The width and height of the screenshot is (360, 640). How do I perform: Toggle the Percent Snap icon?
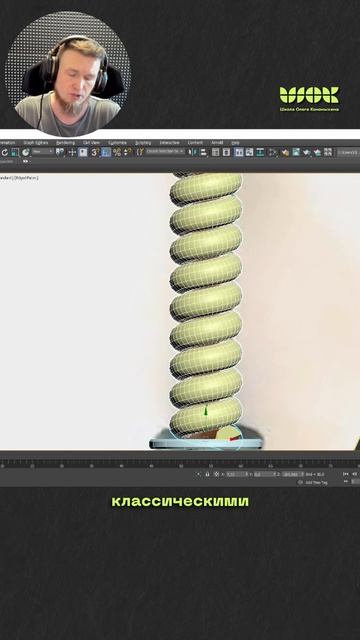(117, 152)
